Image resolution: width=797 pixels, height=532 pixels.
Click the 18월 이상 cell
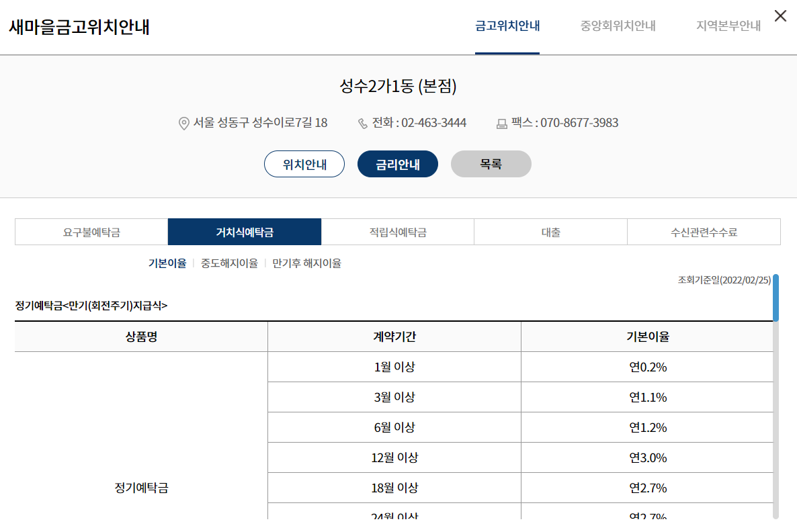[x=394, y=488]
